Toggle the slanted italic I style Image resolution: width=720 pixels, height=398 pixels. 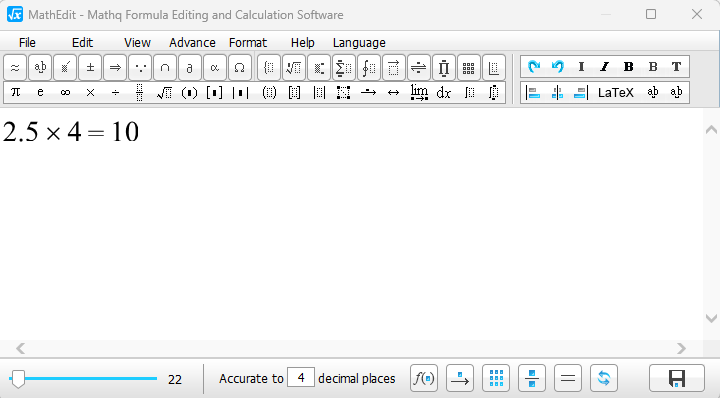pos(605,67)
